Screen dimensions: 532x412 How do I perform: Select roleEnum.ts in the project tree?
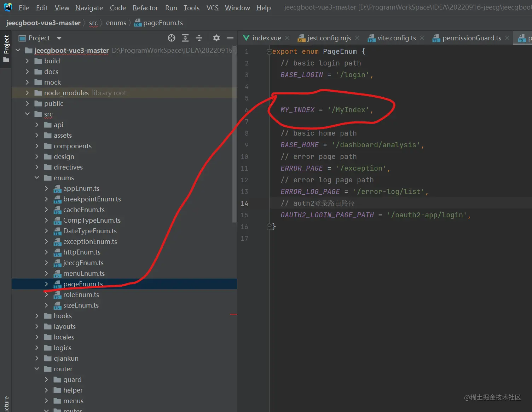click(81, 294)
